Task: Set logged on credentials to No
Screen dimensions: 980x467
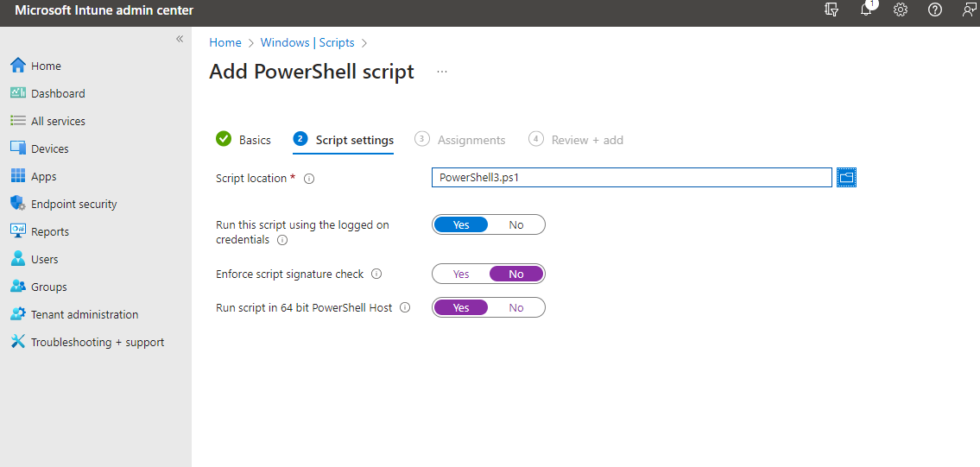Action: 516,224
